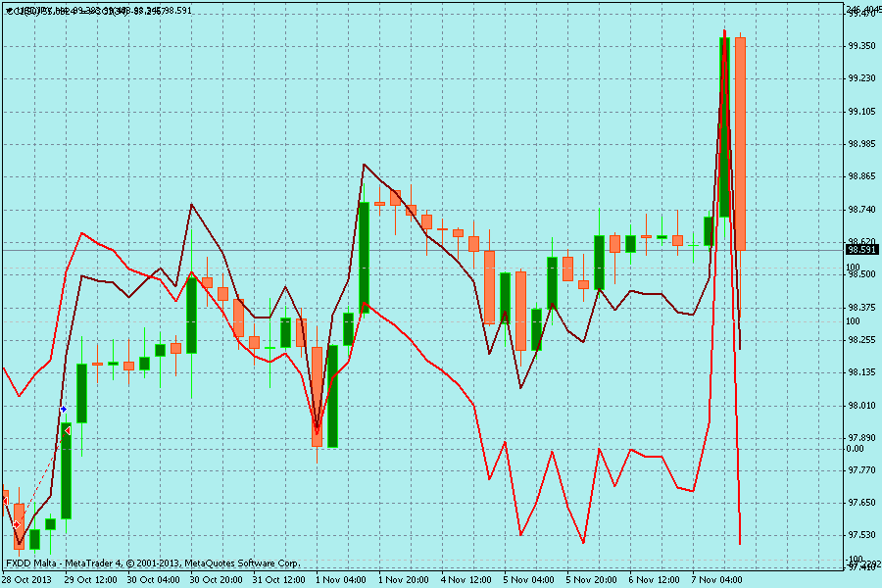Click the bright red line's lowest point at right
The height and width of the screenshot is (588, 882).
(x=739, y=543)
